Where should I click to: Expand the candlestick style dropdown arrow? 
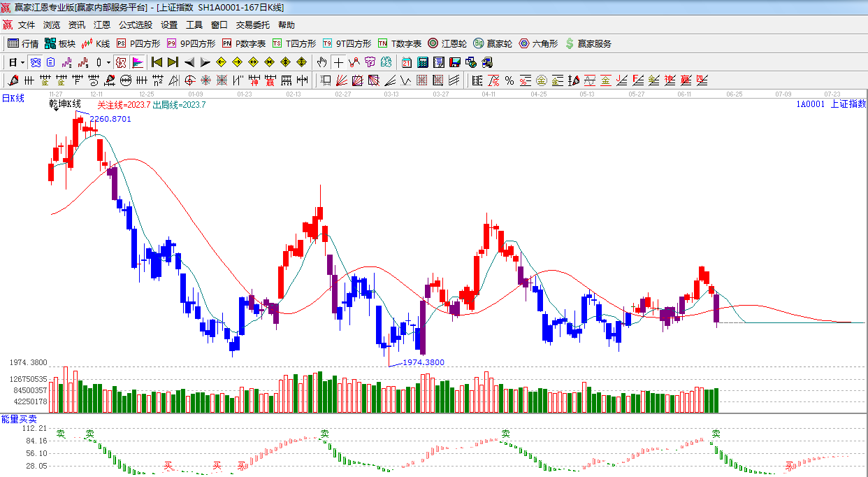pyautogui.click(x=108, y=62)
